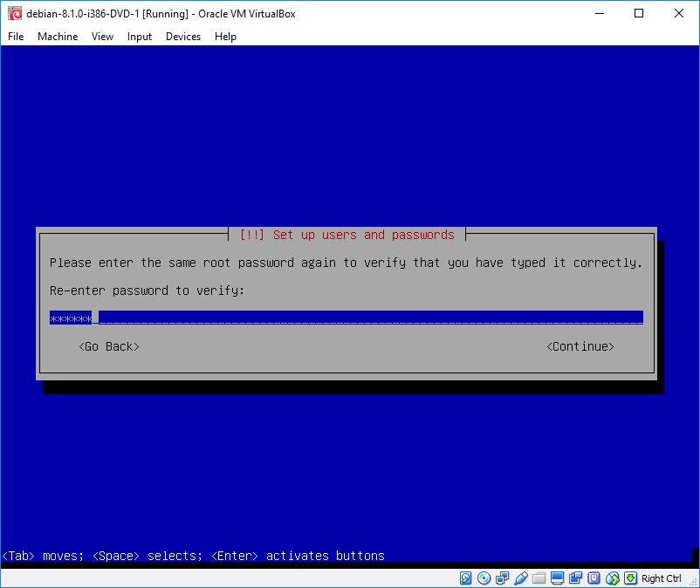Open the Input menu
Viewport: 700px width, 588px height.
point(140,37)
